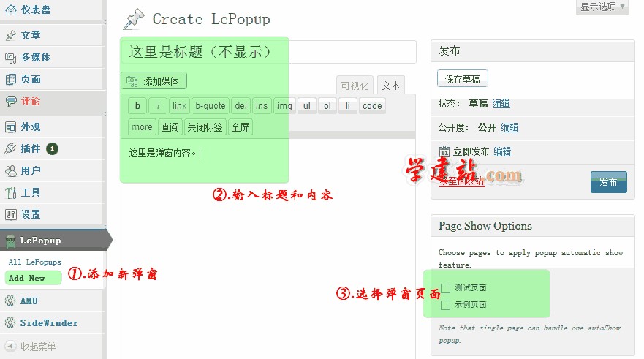This screenshot has height=359, width=644.
Task: Click the AMU gear icon
Action: [x=10, y=301]
